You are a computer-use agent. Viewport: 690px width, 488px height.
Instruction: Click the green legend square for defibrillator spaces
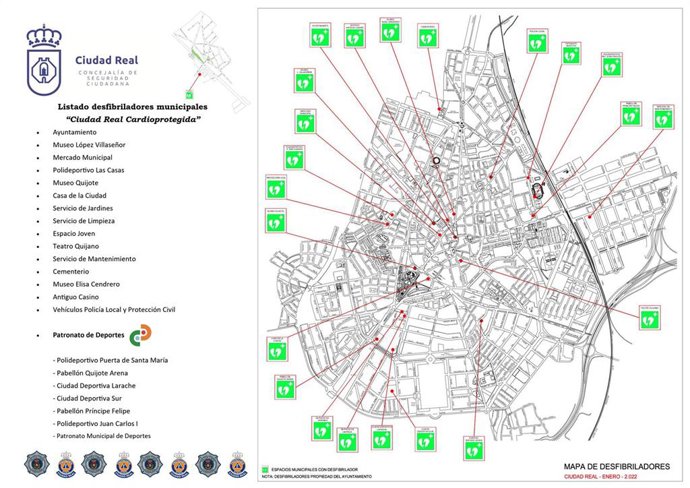click(x=265, y=467)
